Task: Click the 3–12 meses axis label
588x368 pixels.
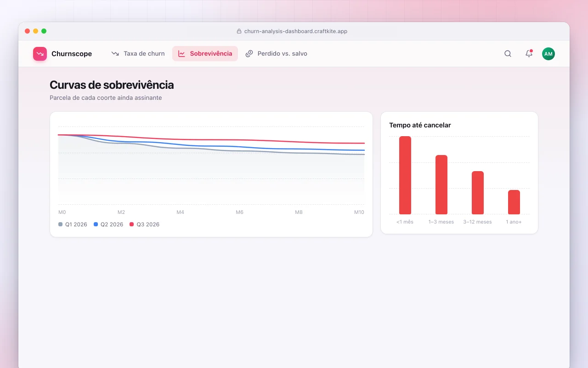Action: click(x=478, y=222)
